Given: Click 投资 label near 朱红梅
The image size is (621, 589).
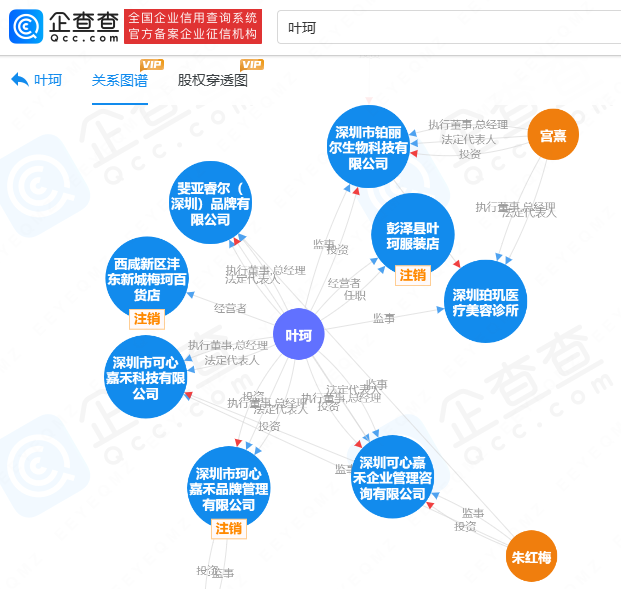Looking at the screenshot, I should 465,526.
